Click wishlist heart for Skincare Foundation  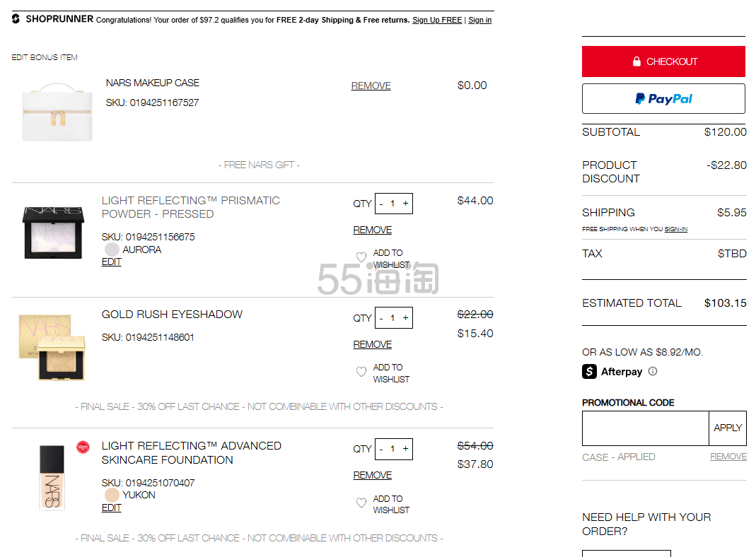click(x=361, y=503)
